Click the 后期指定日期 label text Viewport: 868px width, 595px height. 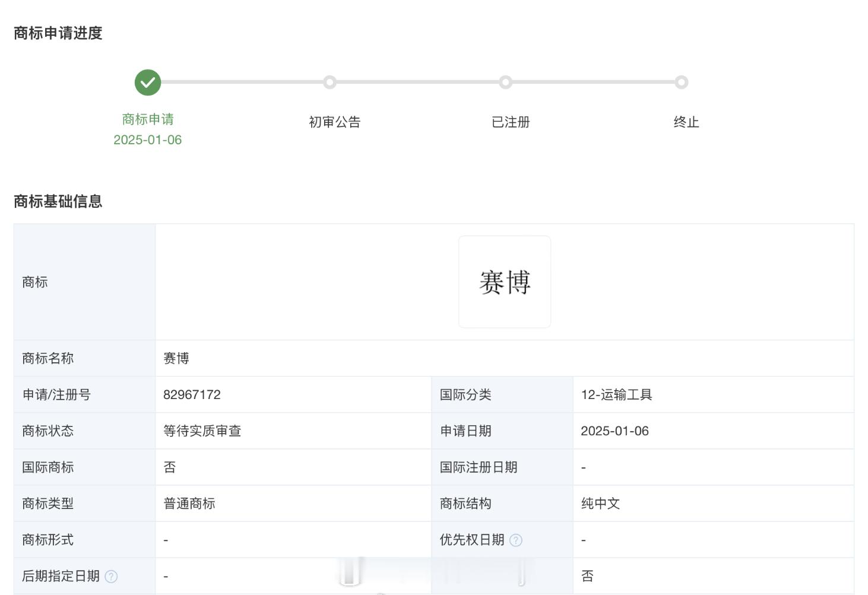(61, 576)
